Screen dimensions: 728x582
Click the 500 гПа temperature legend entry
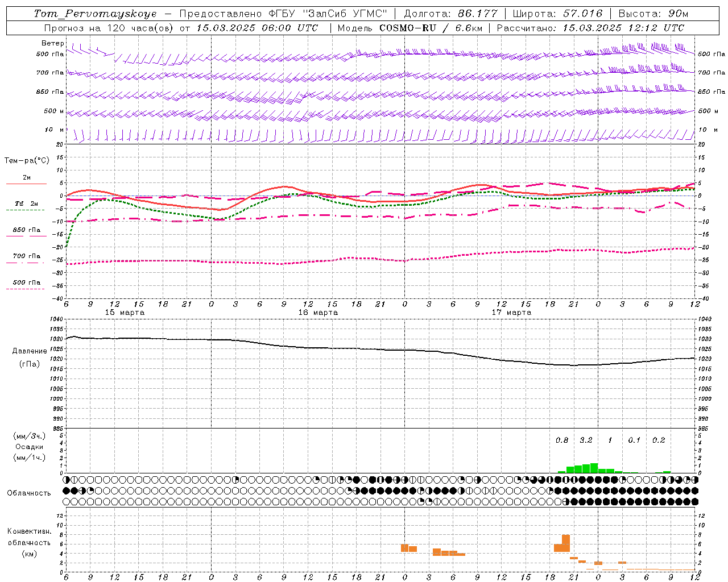27,282
